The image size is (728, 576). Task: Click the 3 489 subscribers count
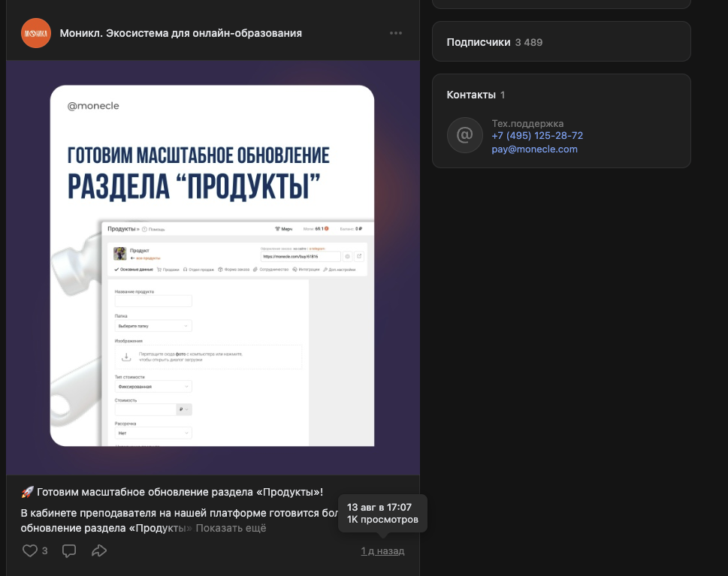pos(529,42)
